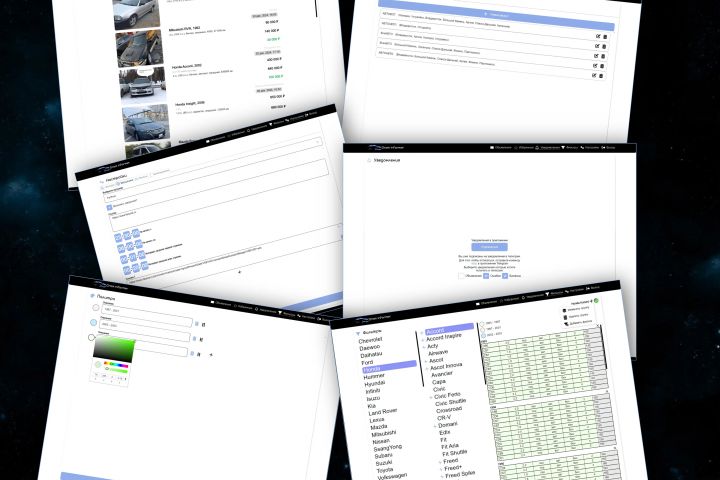
Task: Close the Фильтры table with the X icon
Action: point(597,326)
